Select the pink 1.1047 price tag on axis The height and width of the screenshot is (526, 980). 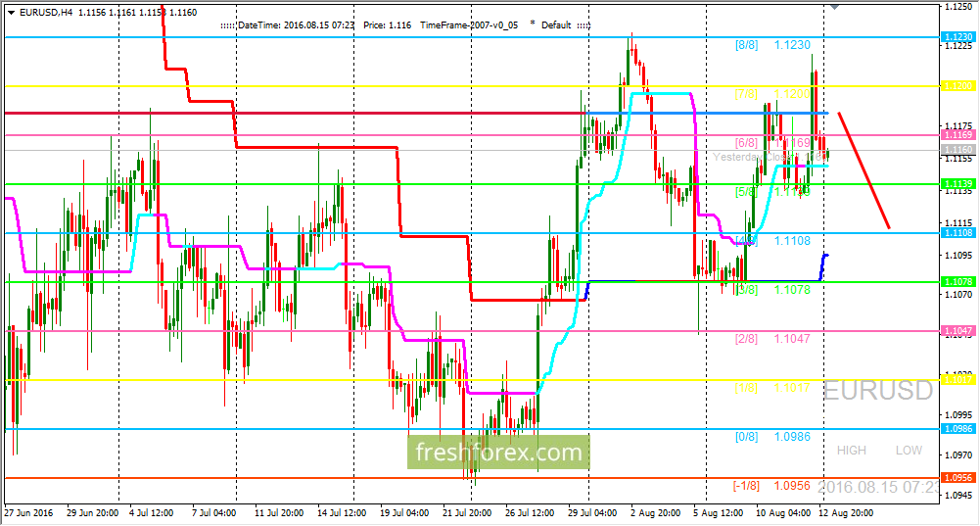tap(958, 330)
